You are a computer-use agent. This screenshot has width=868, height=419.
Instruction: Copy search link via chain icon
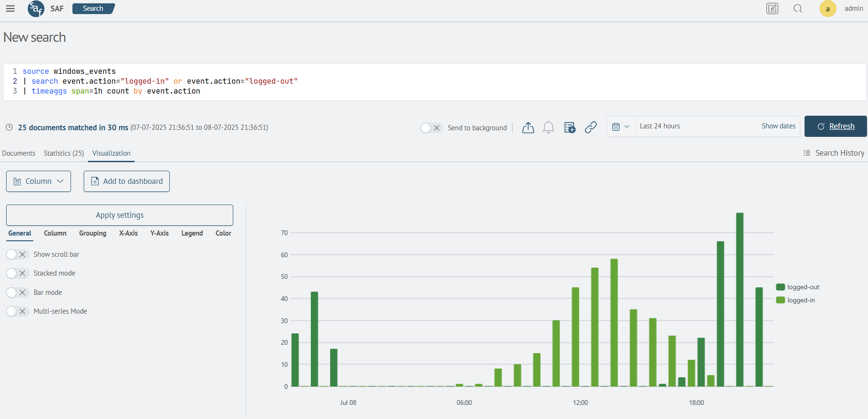click(591, 127)
